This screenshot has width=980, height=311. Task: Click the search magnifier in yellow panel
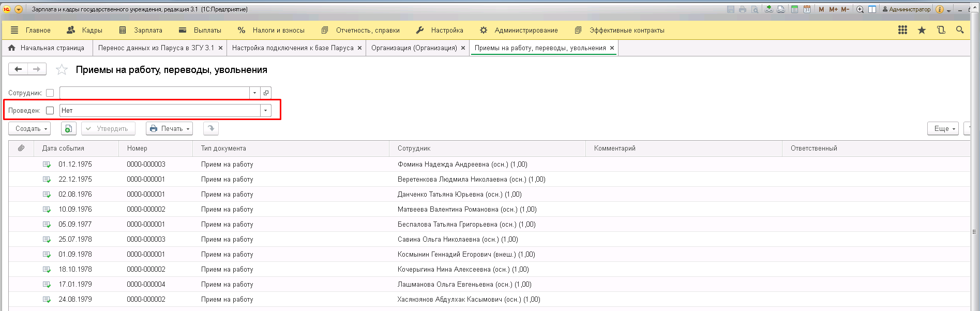coord(960,30)
